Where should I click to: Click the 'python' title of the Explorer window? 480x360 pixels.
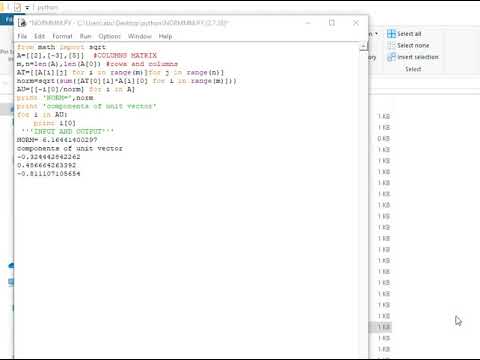(x=48, y=7)
